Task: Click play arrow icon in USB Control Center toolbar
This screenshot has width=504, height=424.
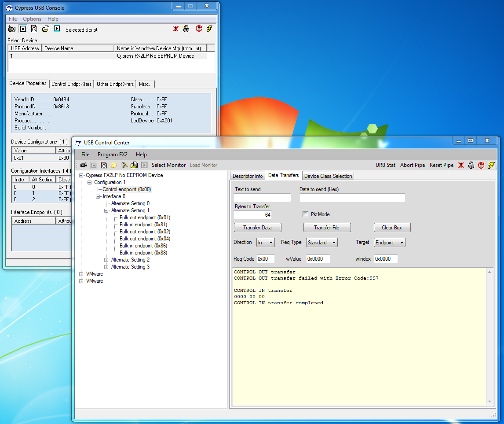Action: [x=144, y=165]
